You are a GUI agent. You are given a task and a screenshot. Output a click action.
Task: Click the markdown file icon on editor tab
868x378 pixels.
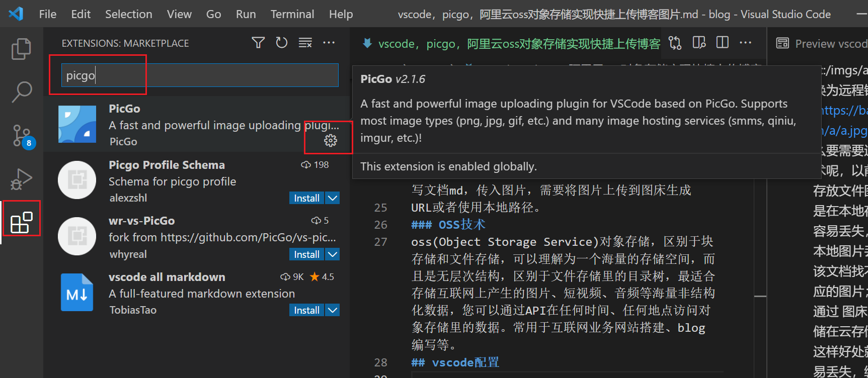[x=367, y=44]
